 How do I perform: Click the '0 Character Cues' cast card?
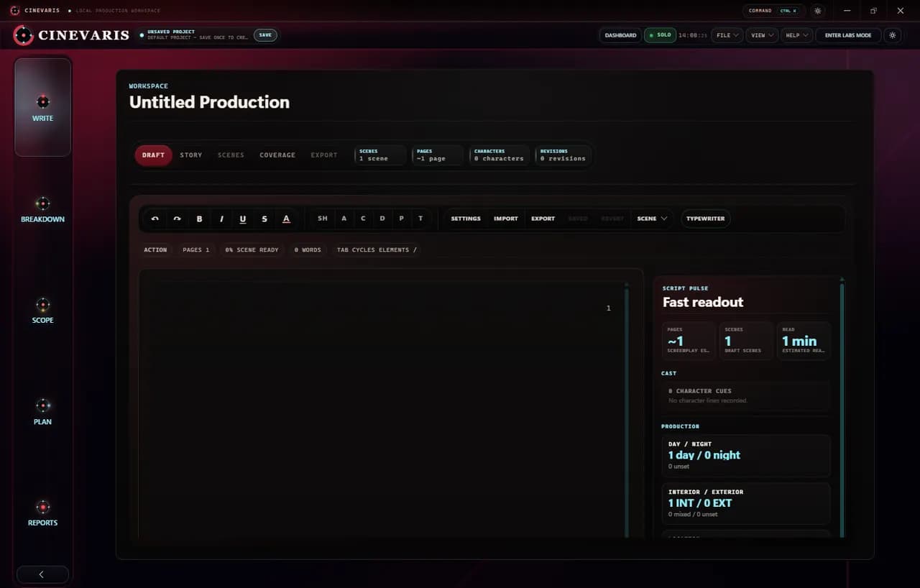point(745,395)
